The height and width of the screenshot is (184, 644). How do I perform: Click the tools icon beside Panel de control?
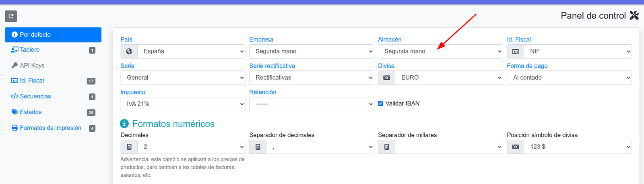634,15
